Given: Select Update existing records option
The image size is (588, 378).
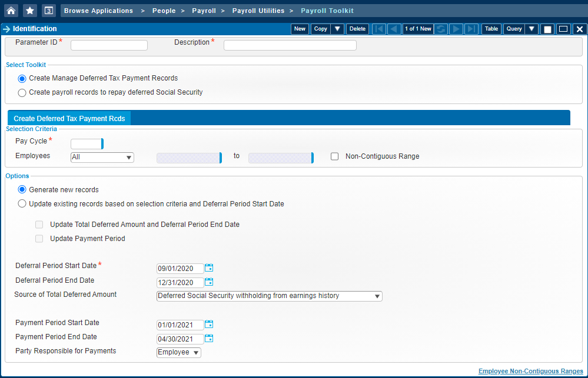Looking at the screenshot, I should pos(22,204).
